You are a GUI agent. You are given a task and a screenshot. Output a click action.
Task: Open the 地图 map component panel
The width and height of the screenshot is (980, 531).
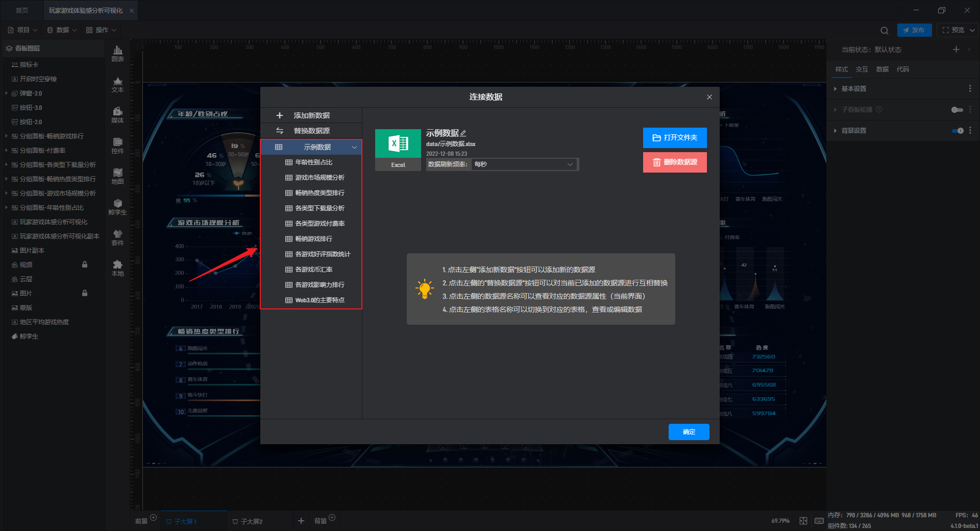(x=117, y=176)
